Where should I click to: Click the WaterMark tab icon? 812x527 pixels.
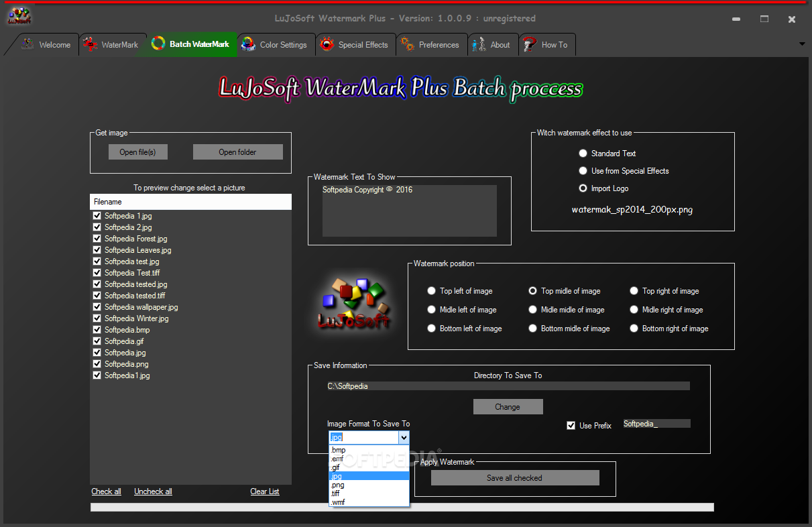(90, 44)
